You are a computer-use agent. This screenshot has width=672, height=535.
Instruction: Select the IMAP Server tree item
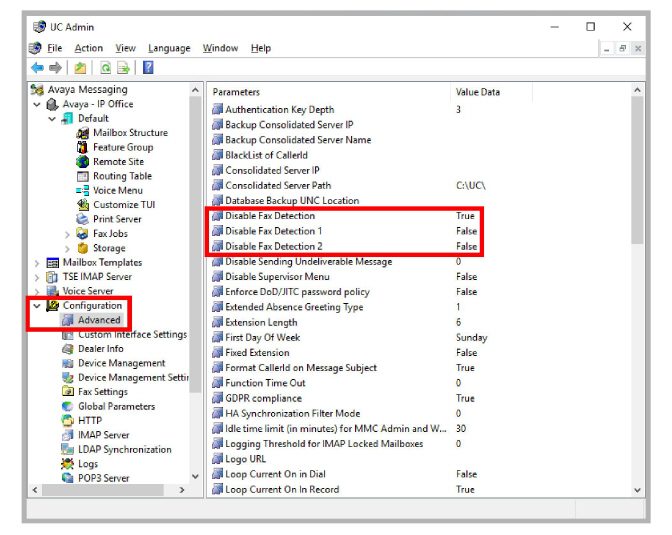click(103, 435)
